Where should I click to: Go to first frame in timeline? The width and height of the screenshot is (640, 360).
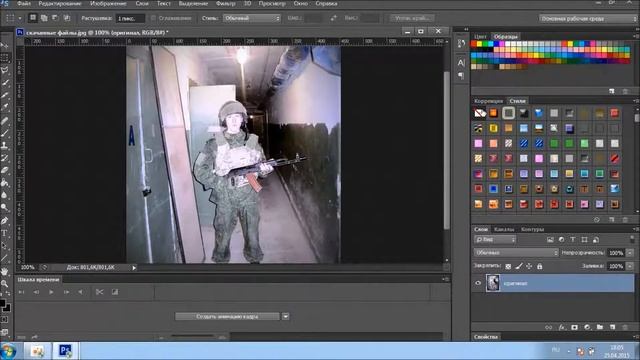coord(21,292)
